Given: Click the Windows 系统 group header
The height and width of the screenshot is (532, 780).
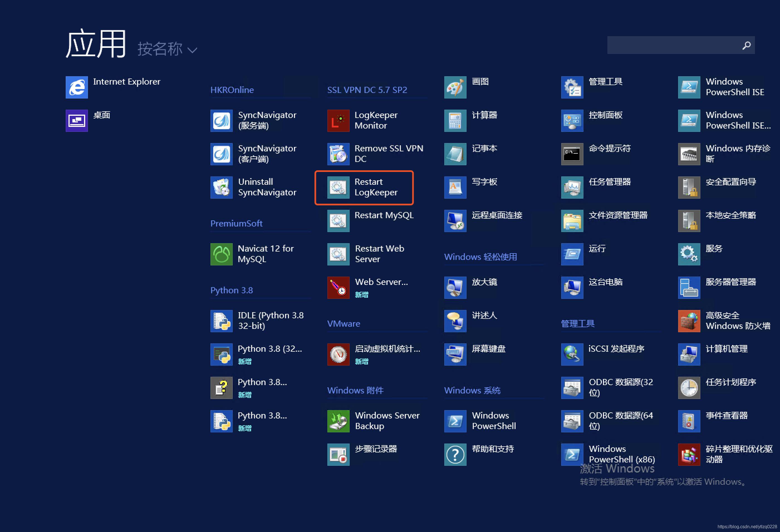Looking at the screenshot, I should 472,390.
